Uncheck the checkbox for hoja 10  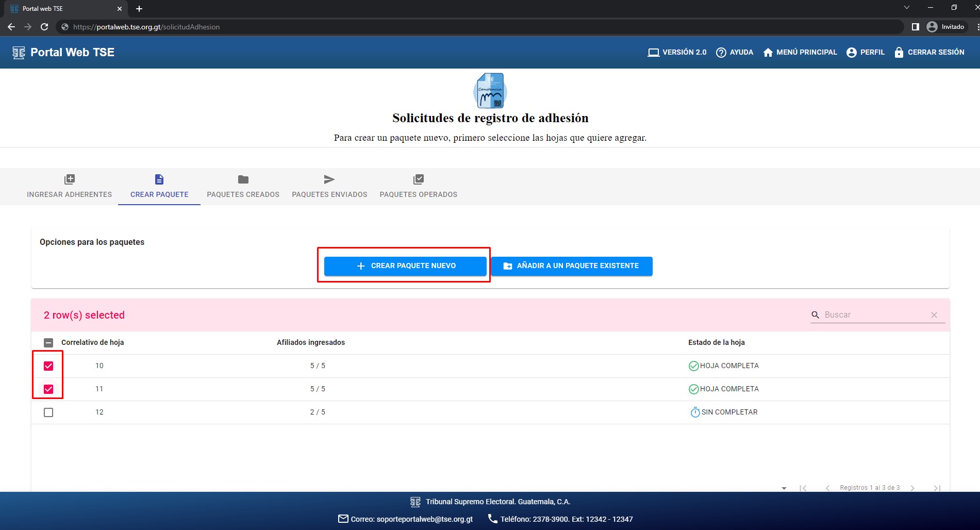click(x=48, y=366)
